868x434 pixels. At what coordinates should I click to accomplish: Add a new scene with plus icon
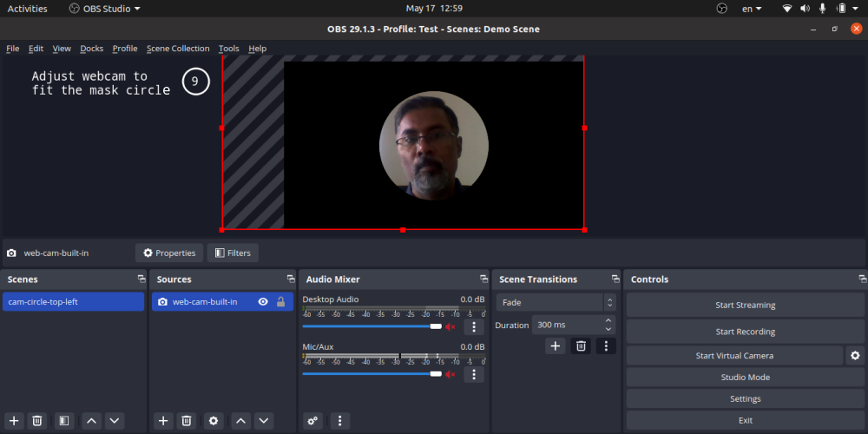(15, 421)
